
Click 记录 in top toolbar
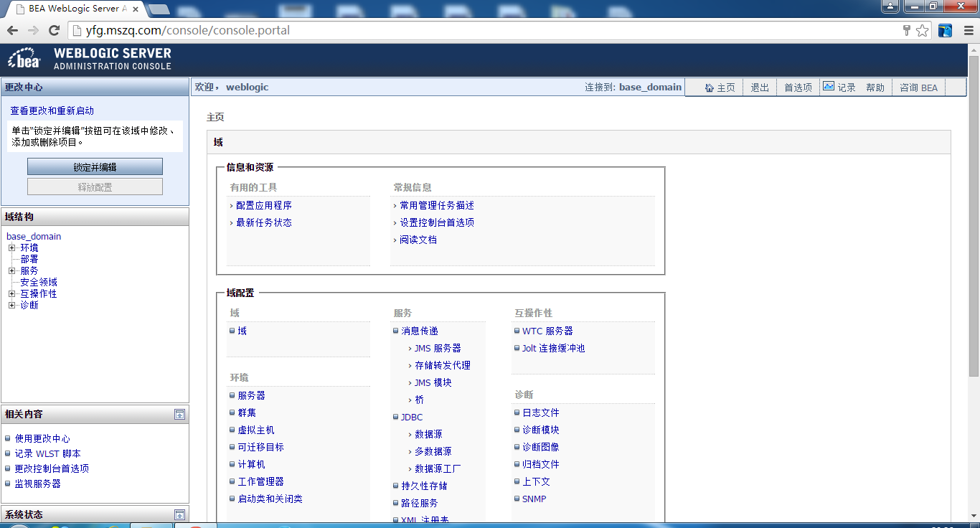[847, 88]
